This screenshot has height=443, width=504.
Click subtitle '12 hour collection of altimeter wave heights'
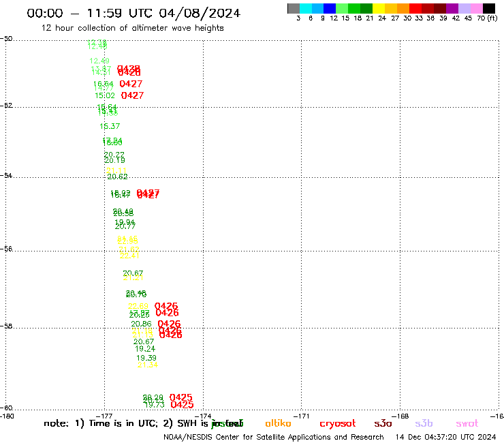[132, 28]
